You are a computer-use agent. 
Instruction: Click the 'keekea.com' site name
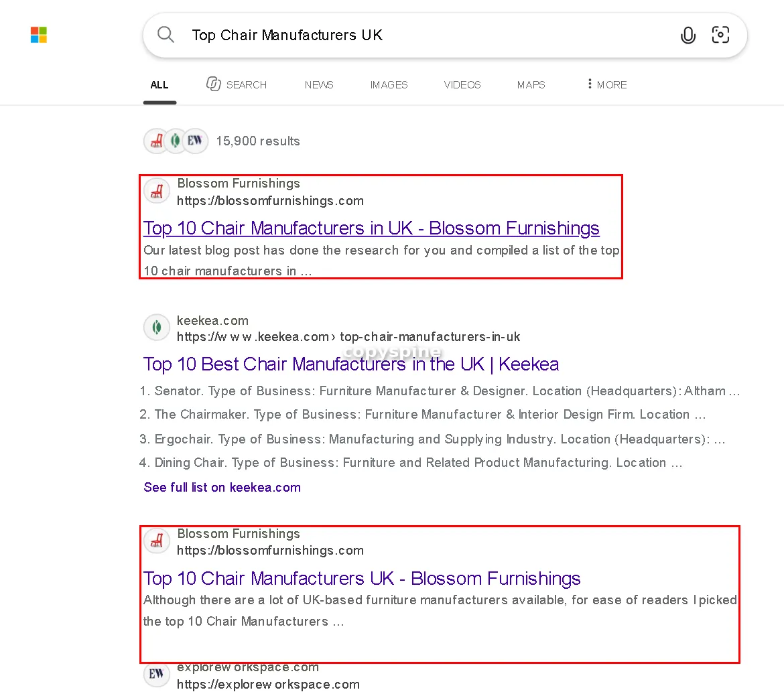[x=212, y=320]
